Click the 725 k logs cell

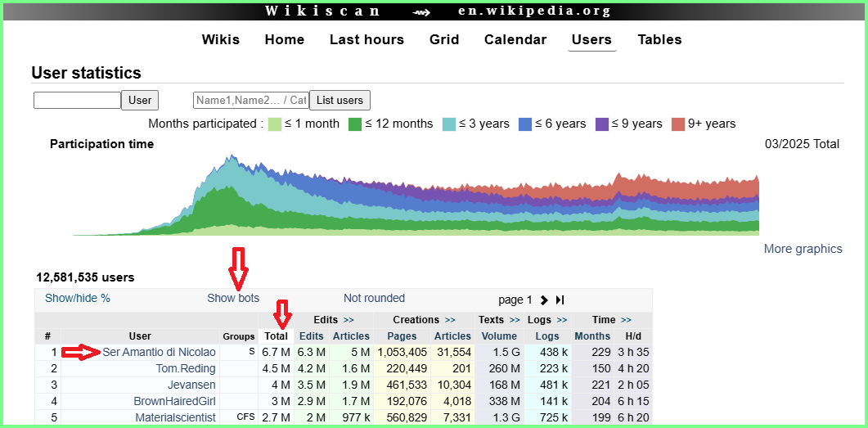coord(547,417)
